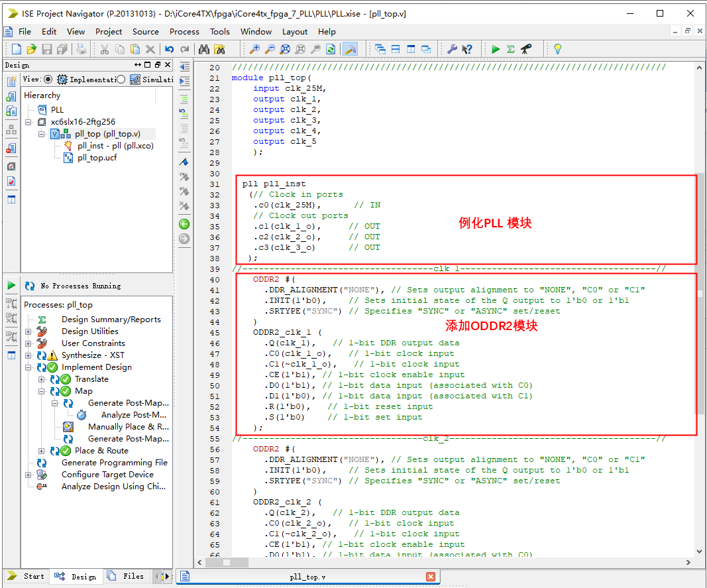Click the Zoom In magnifier icon
This screenshot has width=707, height=588.
click(x=254, y=49)
